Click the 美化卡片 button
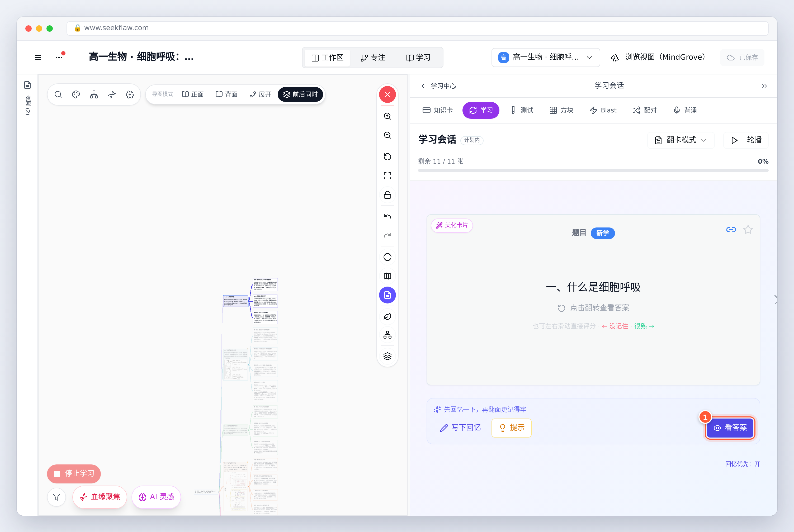 (452, 225)
